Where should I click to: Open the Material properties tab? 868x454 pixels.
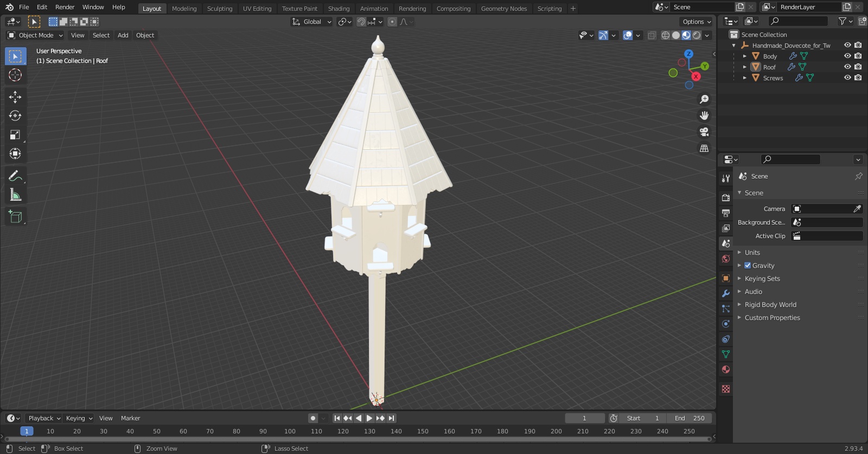pyautogui.click(x=726, y=369)
